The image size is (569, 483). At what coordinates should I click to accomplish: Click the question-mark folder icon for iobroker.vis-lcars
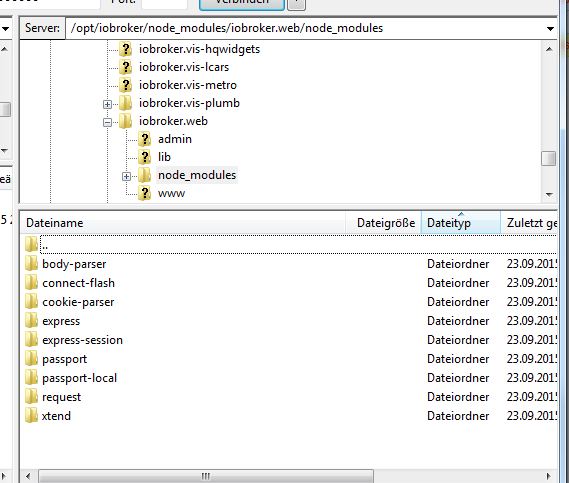point(126,67)
